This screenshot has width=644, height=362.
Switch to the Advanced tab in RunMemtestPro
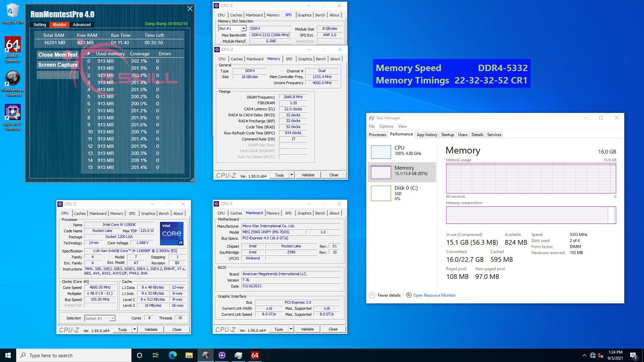tap(82, 25)
